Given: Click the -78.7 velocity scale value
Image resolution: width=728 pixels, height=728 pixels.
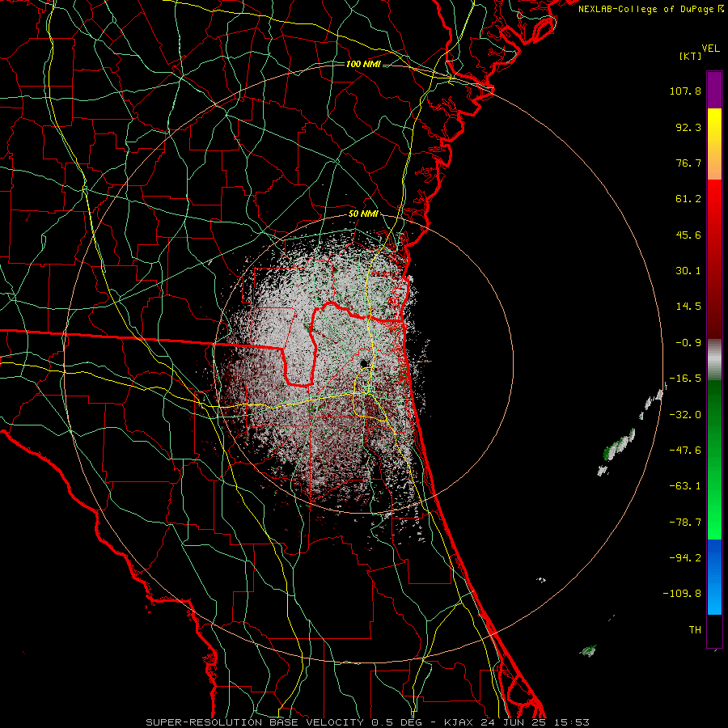Looking at the screenshot, I should [685, 523].
